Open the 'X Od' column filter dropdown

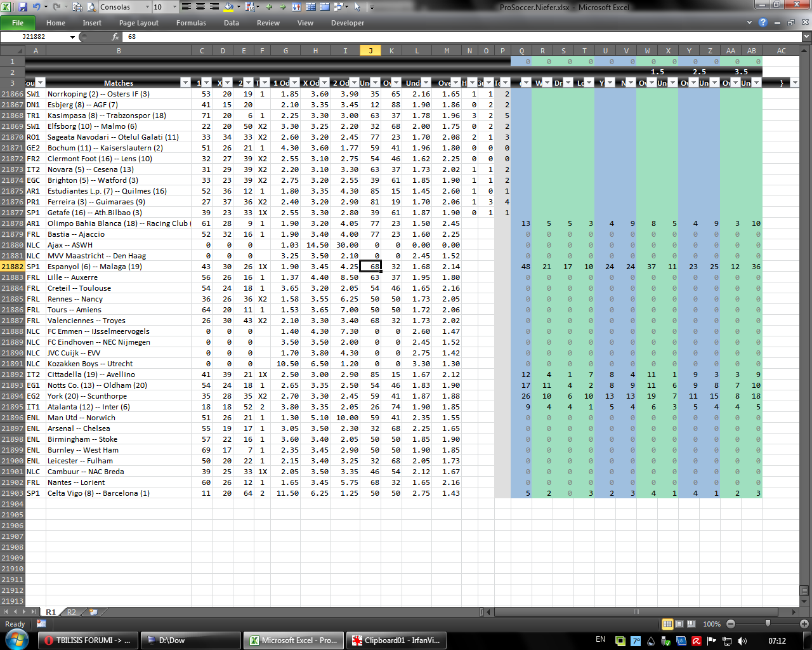(x=324, y=83)
